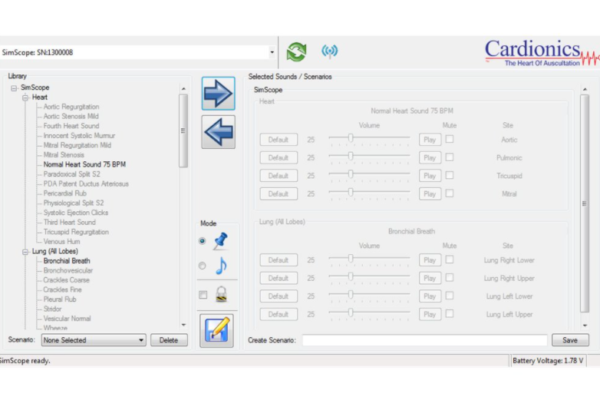Image resolution: width=600 pixels, height=400 pixels.
Task: Click the Battery Voltage status readout
Action: pyautogui.click(x=548, y=361)
